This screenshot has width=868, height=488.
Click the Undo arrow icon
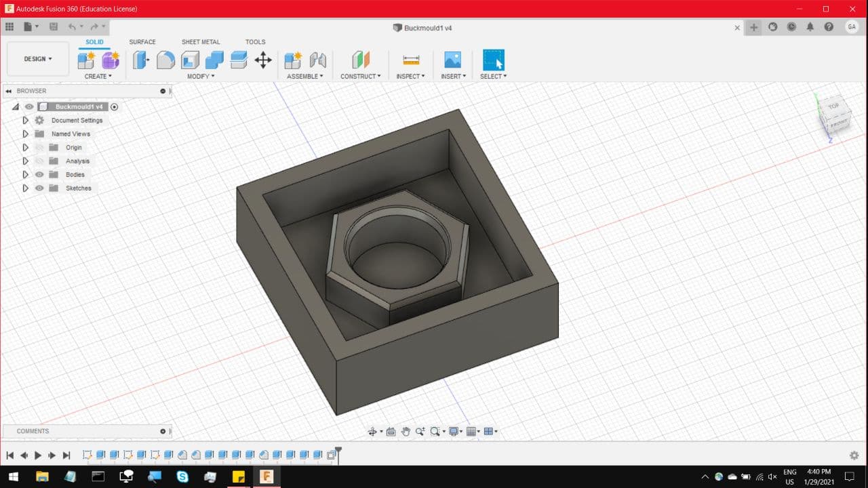coord(72,27)
